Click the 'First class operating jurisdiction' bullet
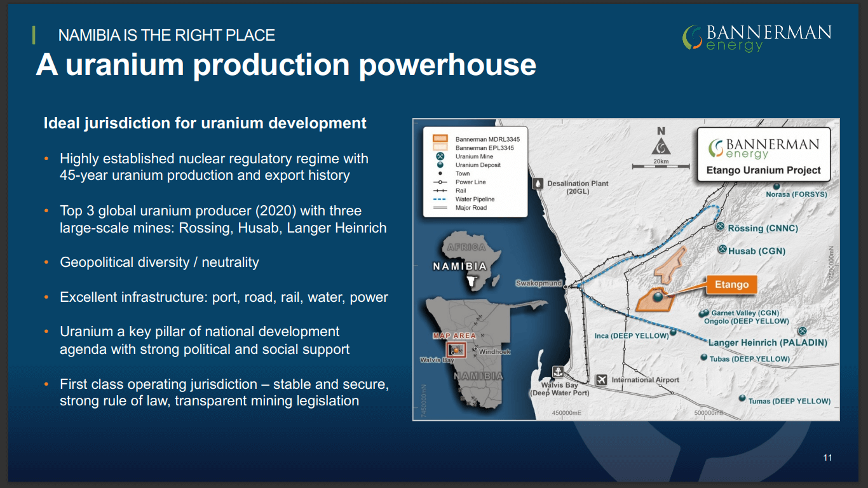 click(x=224, y=393)
